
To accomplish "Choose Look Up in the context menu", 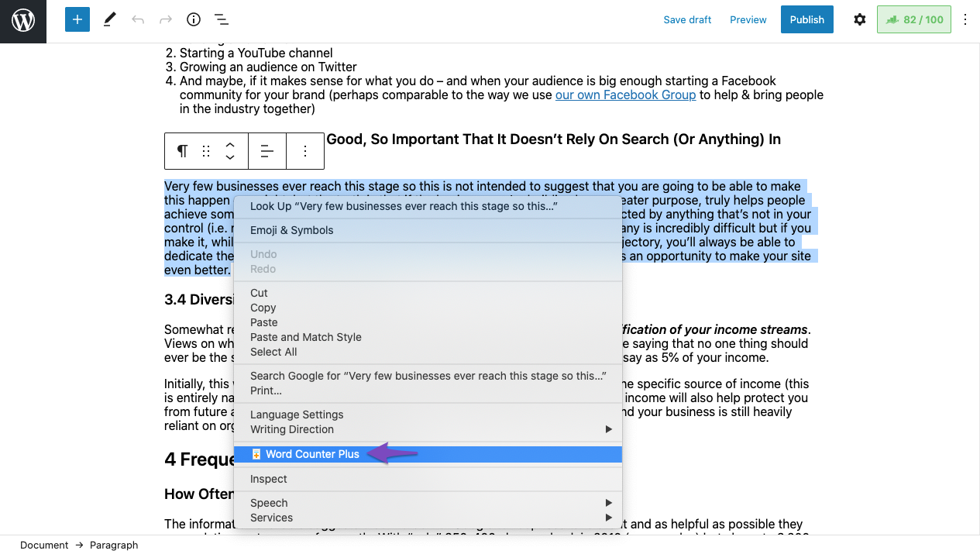I will (x=428, y=206).
